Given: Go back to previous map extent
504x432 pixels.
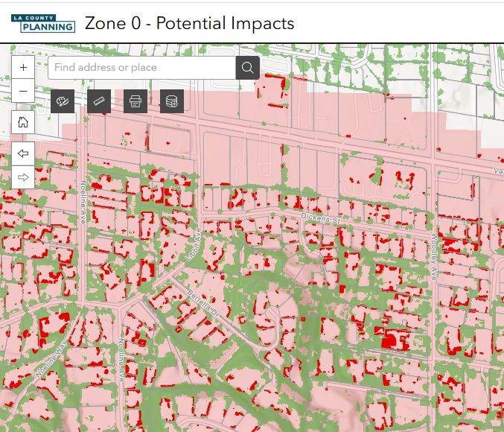Looking at the screenshot, I should (23, 153).
